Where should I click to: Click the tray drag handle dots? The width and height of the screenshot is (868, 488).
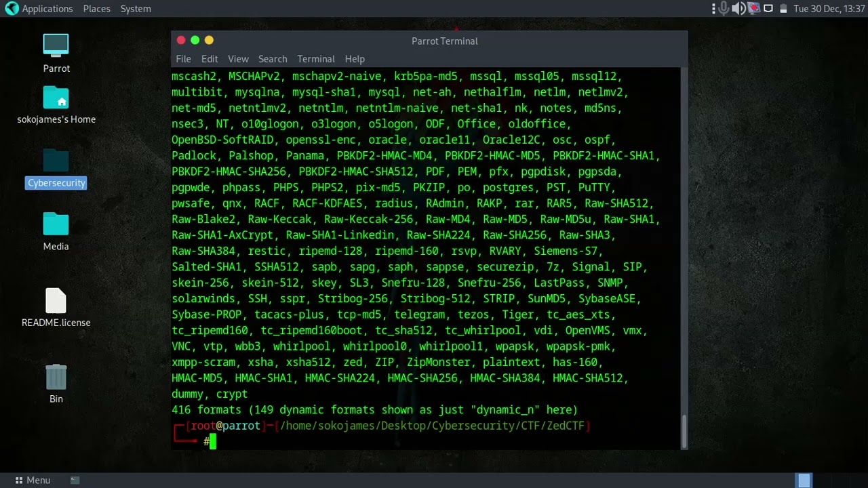[713, 8]
